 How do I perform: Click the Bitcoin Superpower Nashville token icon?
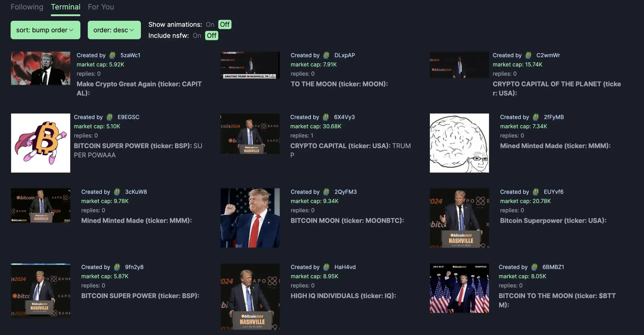[x=459, y=218]
